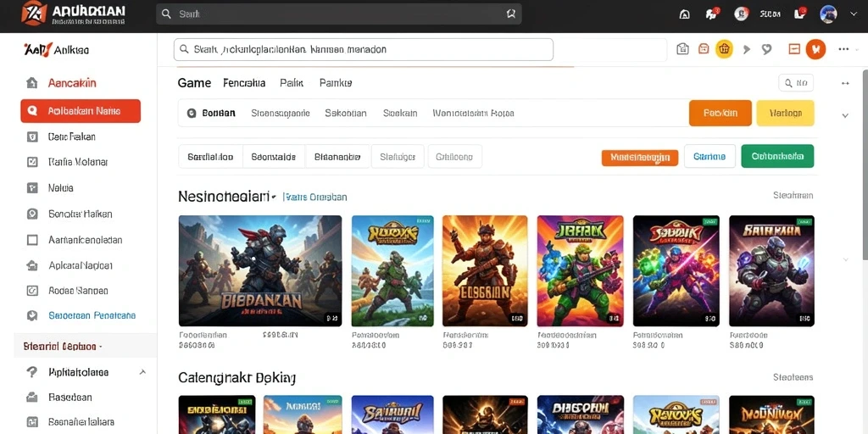The image size is (868, 434).
Task: Click the orange button next to yellow button
Action: point(721,113)
